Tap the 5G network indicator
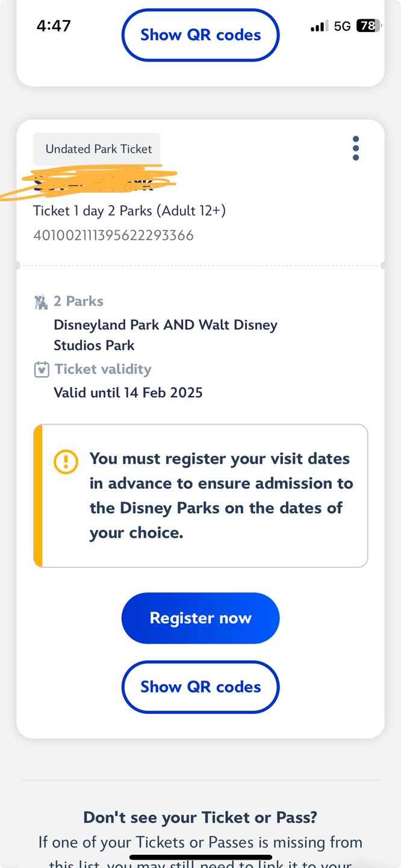Screen dimensions: 401x868 [x=342, y=26]
